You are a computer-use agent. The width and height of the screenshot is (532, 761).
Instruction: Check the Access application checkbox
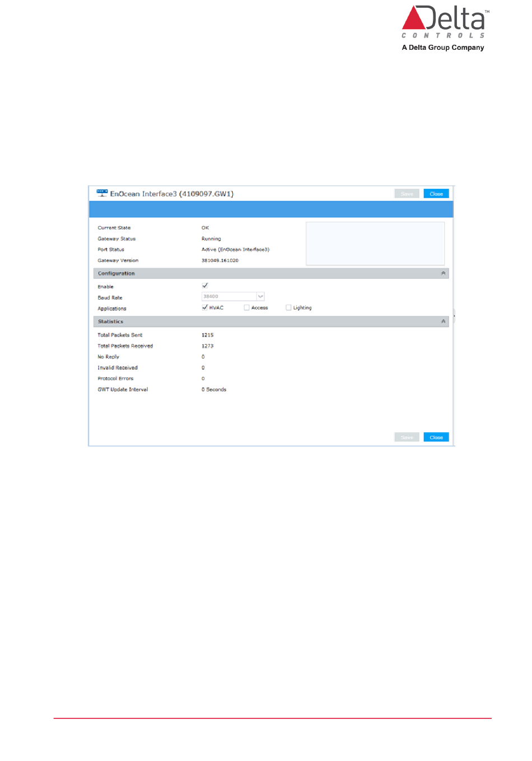(x=246, y=307)
